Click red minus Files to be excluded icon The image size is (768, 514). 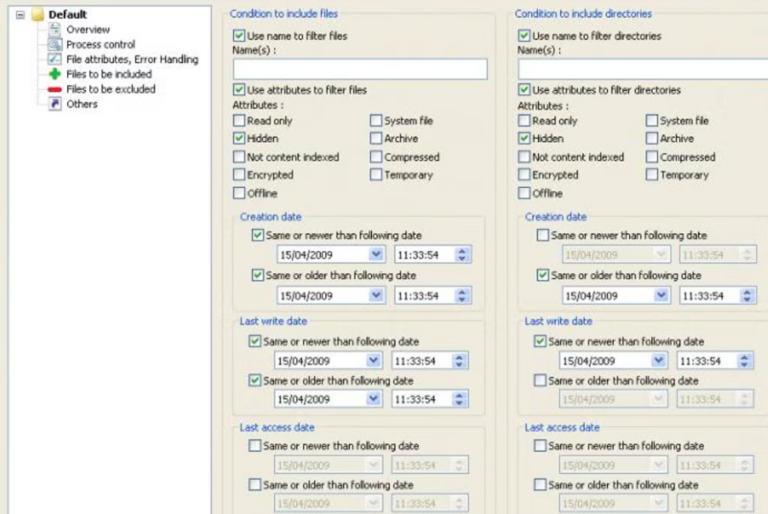tap(54, 89)
